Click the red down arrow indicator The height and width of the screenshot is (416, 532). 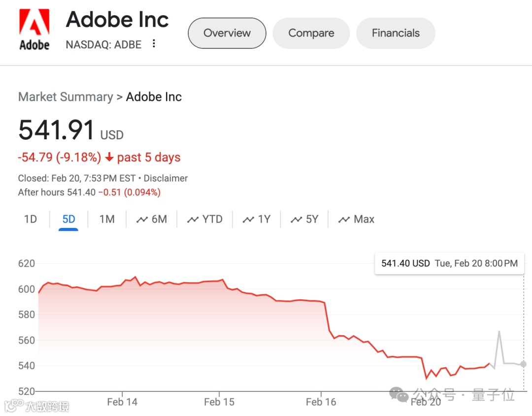(109, 158)
